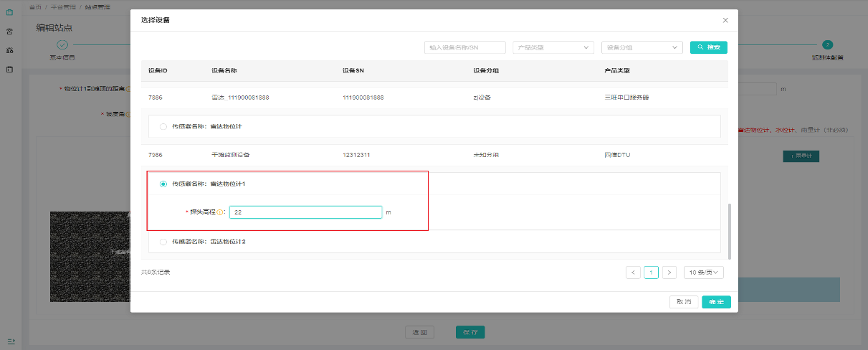Screen dimensions: 868x350
Task: Click the info icon beside 探头高程
Action: click(221, 212)
